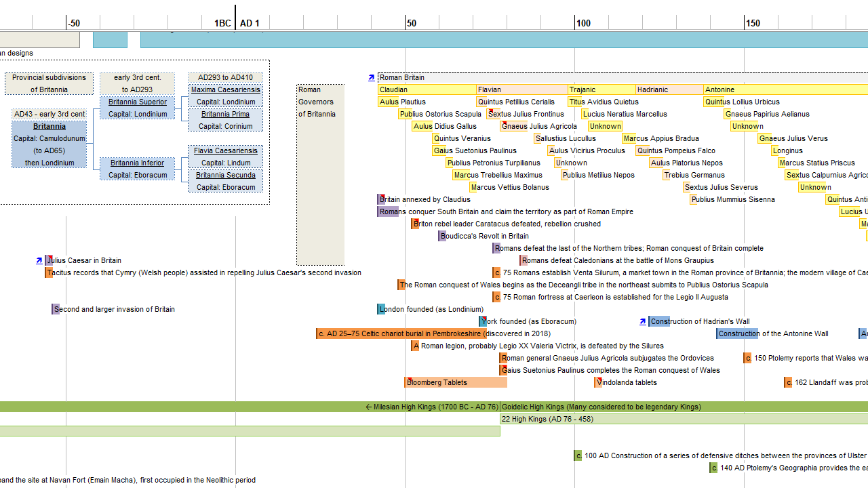This screenshot has width=868, height=488.
Task: Click red flag marker on Sextus Julius Frontinus
Action: (490, 111)
